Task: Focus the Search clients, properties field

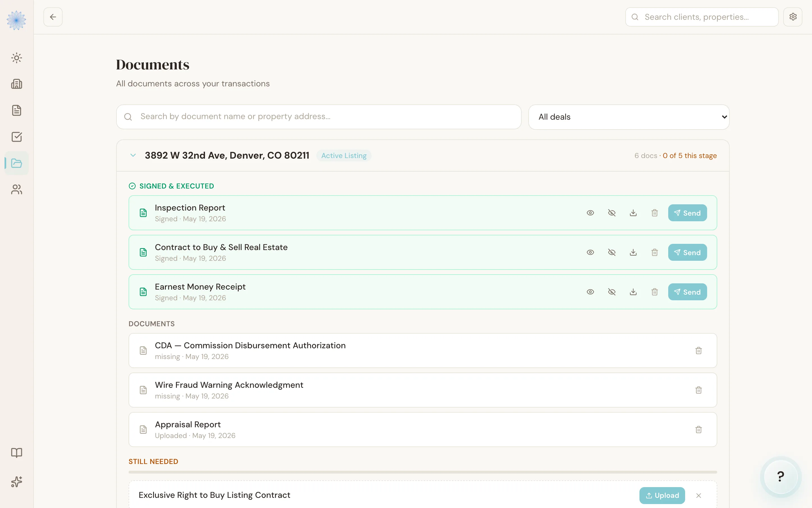Action: point(702,17)
